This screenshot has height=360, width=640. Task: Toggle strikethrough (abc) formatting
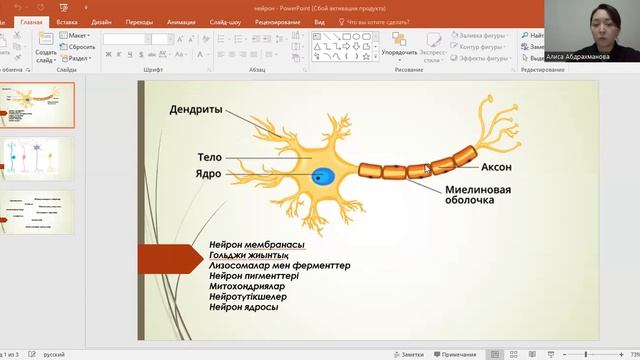tap(152, 54)
